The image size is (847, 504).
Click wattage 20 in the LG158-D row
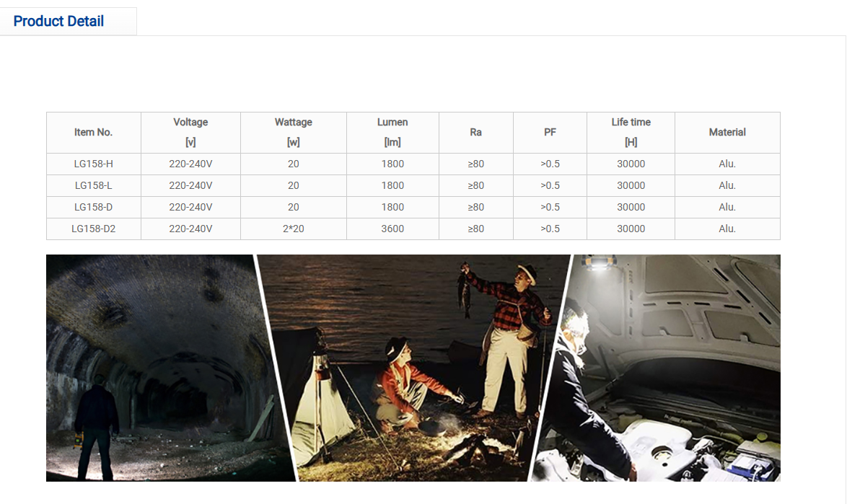(294, 207)
